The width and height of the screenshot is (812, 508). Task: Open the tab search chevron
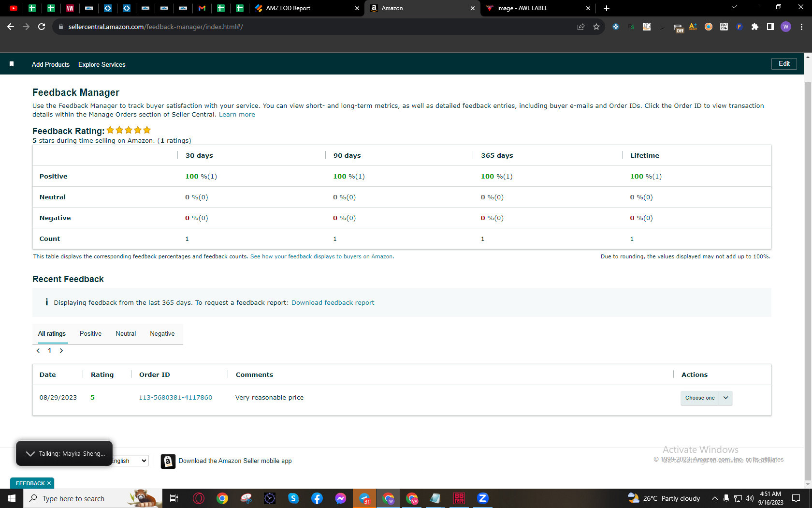click(x=734, y=7)
